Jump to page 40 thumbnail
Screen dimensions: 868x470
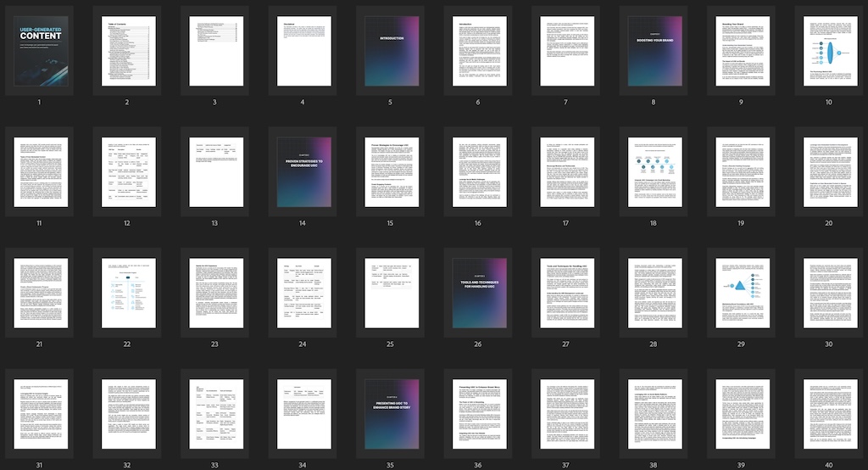click(828, 415)
